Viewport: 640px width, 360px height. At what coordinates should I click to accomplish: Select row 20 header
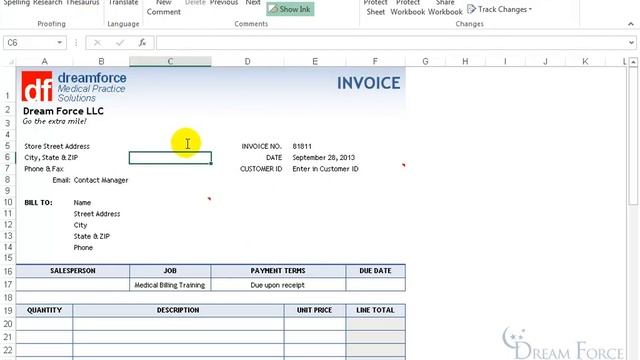tap(8, 324)
